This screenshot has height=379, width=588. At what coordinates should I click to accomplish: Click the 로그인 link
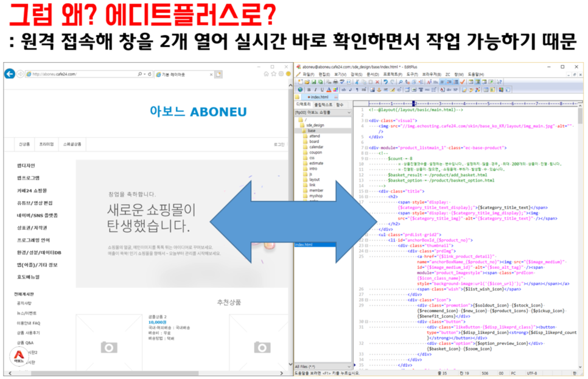[x=279, y=144]
